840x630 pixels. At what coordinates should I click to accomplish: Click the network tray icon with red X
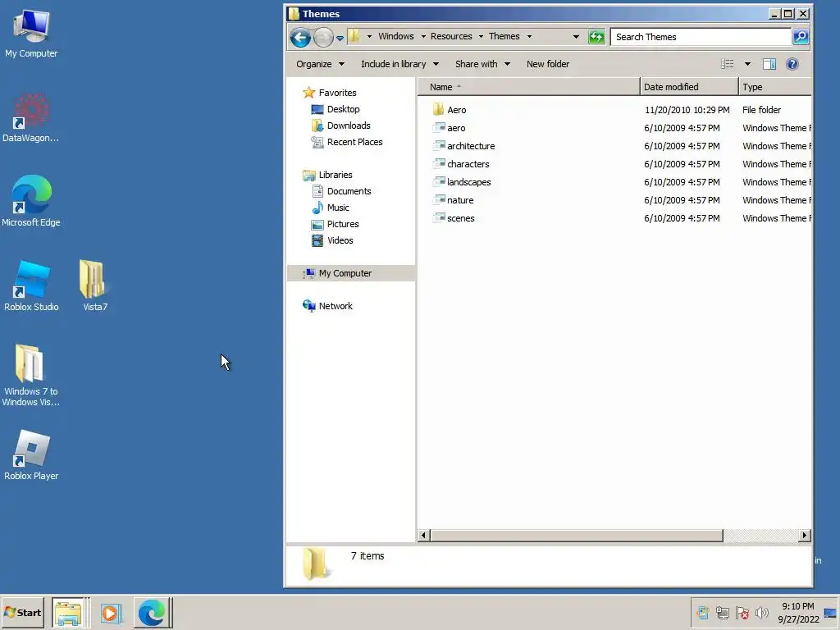click(742, 612)
